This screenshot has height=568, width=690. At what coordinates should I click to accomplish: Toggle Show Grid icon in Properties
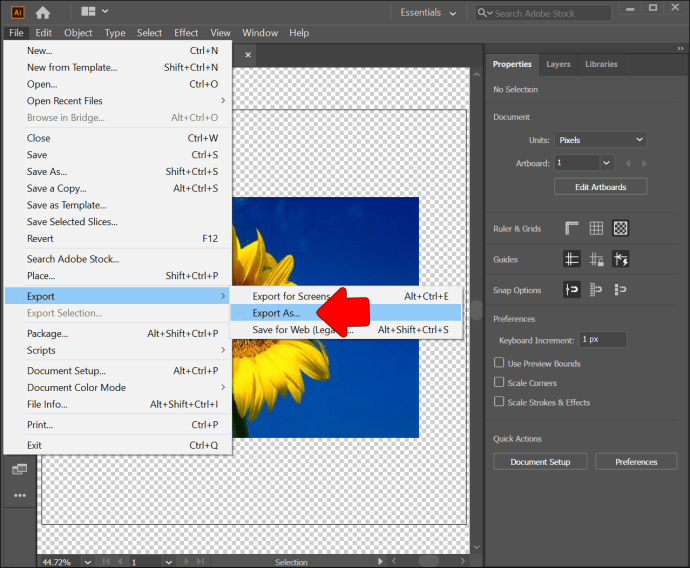pyautogui.click(x=596, y=228)
